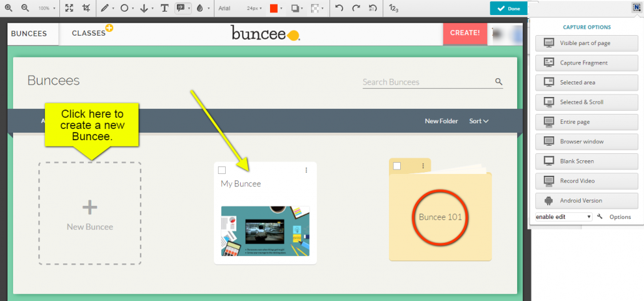Click the Nimbus extension N icon
This screenshot has height=301, width=644.
pos(636,7)
